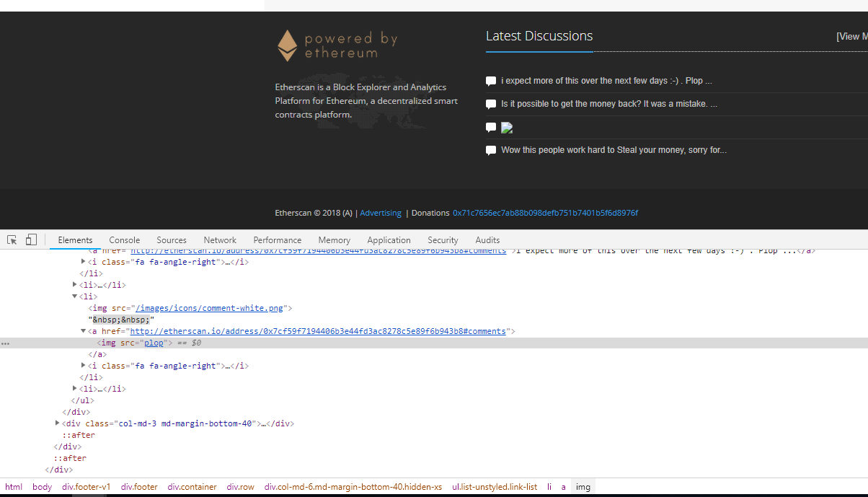Click the powered by Ethereum diamond logo

tap(287, 45)
